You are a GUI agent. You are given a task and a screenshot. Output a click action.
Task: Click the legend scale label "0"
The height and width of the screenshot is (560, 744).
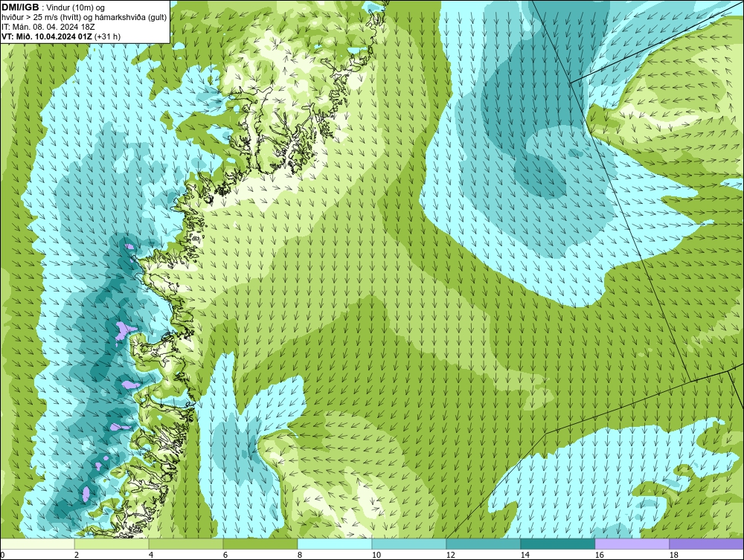[3, 555]
